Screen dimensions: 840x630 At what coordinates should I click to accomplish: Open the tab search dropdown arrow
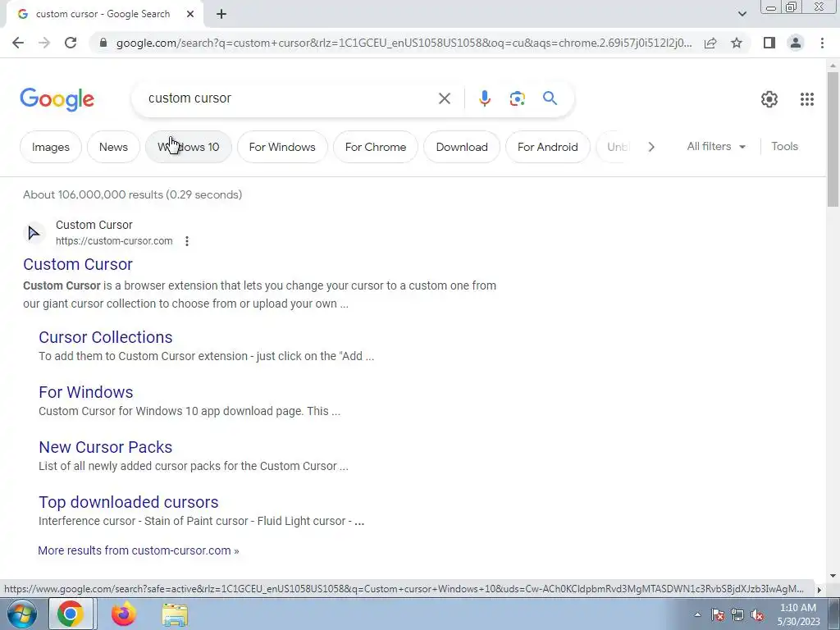[742, 14]
